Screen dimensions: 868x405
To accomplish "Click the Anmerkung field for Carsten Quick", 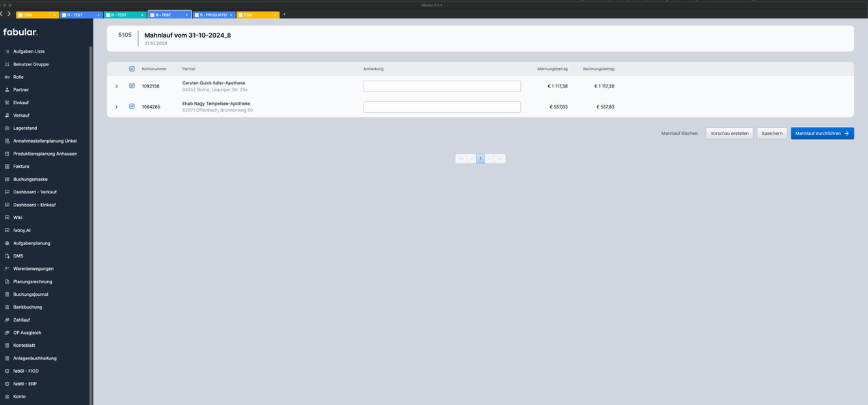I will coord(442,86).
